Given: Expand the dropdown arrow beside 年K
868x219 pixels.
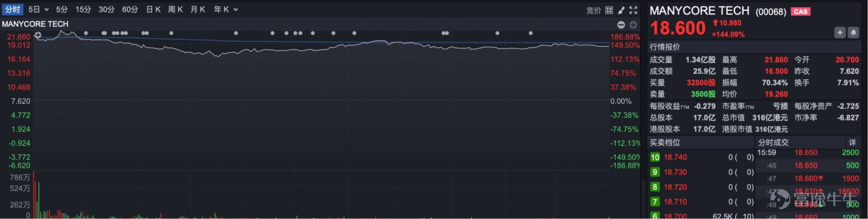Looking at the screenshot, I should click(236, 10).
